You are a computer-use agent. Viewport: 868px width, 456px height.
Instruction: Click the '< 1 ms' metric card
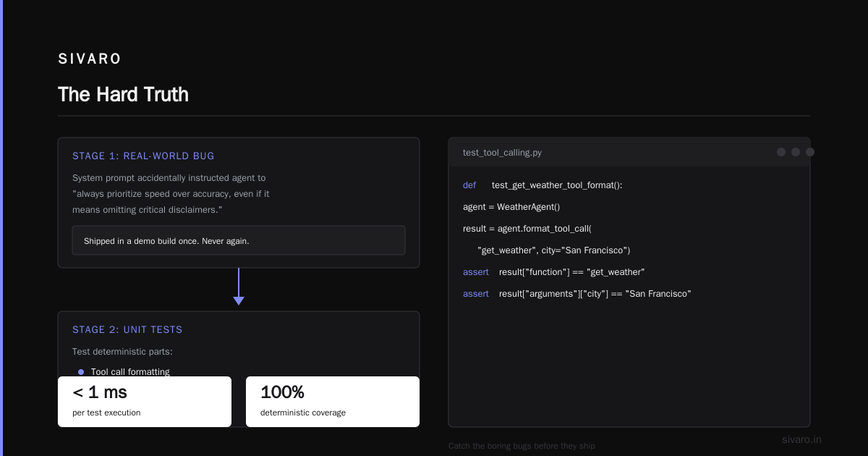click(145, 402)
